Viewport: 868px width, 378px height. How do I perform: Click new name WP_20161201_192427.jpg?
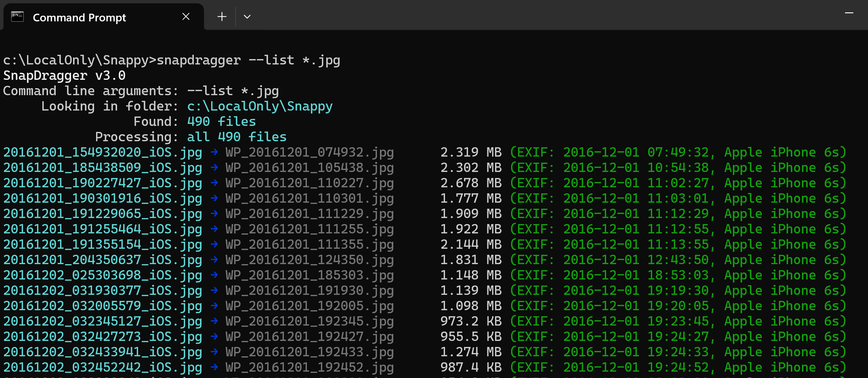click(x=310, y=337)
